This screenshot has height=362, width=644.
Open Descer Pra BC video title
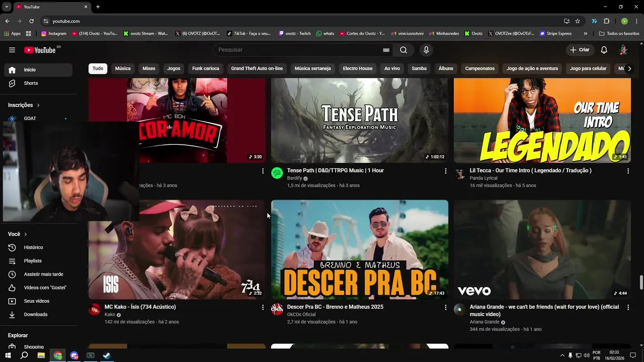pos(335,307)
